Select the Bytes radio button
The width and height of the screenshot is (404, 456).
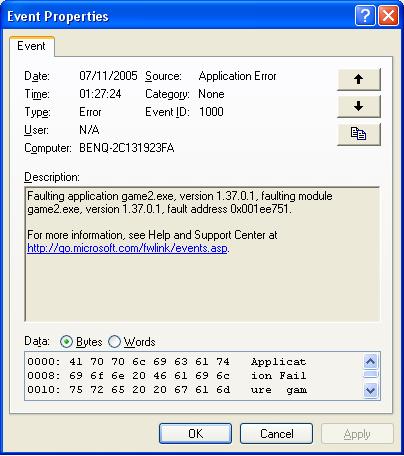tap(66, 342)
